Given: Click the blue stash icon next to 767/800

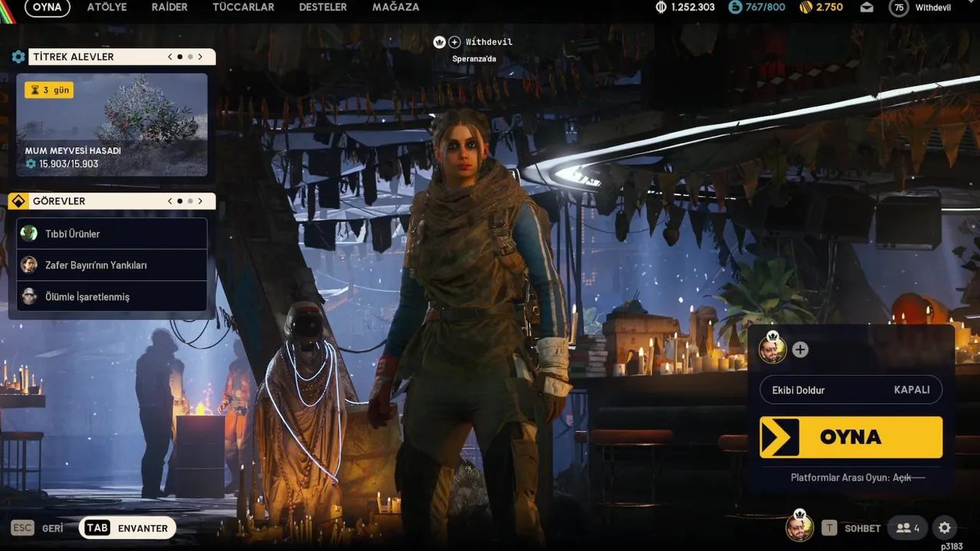Looking at the screenshot, I should coord(736,8).
